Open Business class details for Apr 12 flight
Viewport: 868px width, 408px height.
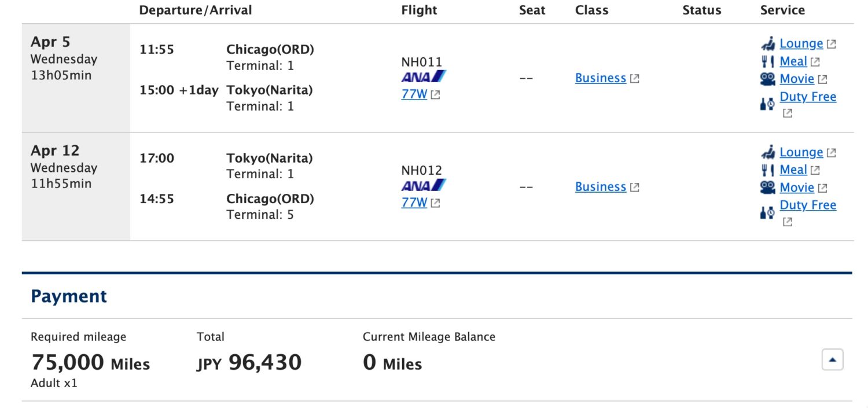[x=601, y=186]
